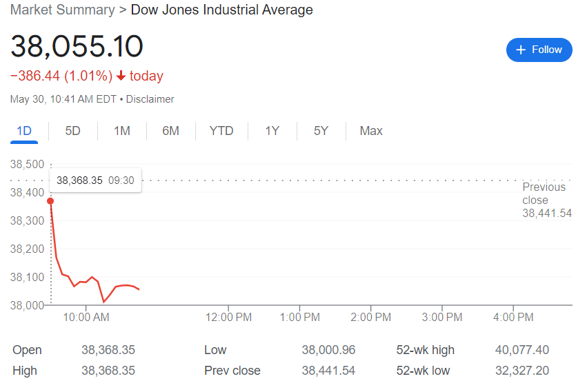The image size is (587, 392).
Task: Show the Max time range chart
Action: pyautogui.click(x=371, y=131)
